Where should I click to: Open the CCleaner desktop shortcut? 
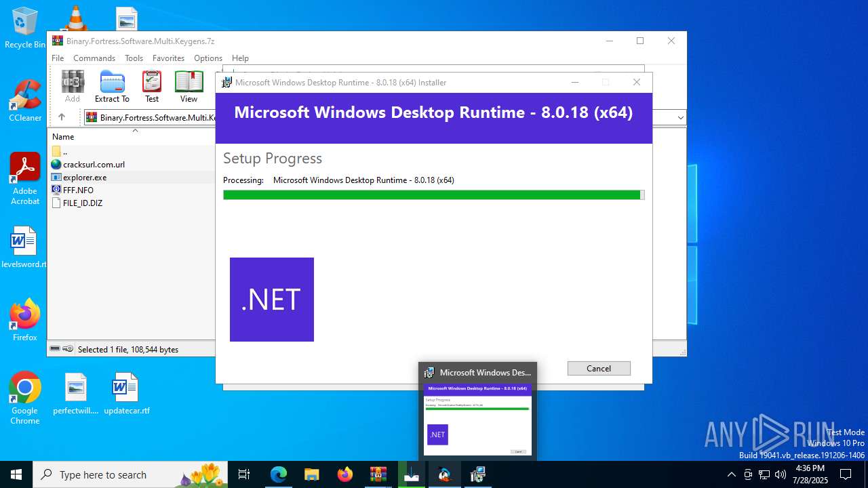tap(25, 101)
